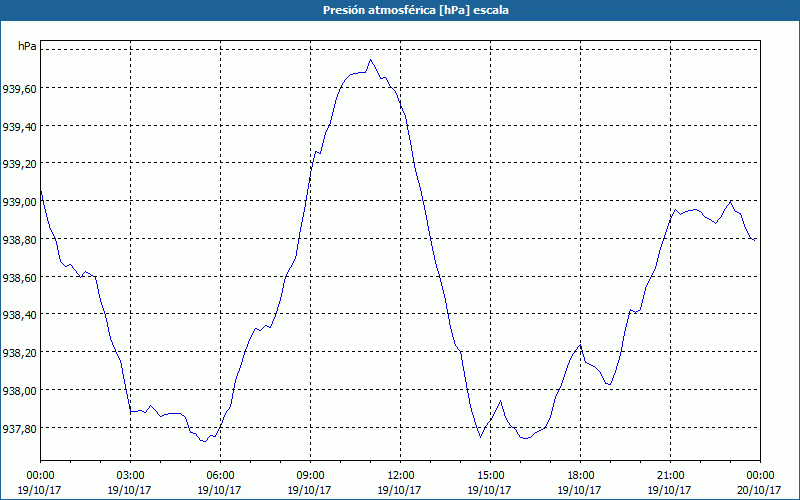Click the 06:00 time axis label

(220, 476)
